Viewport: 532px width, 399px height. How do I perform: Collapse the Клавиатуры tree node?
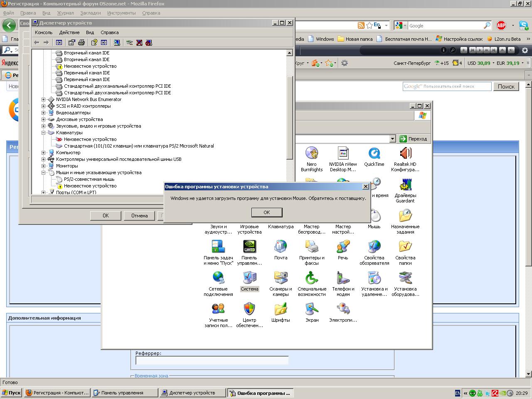tap(44, 133)
